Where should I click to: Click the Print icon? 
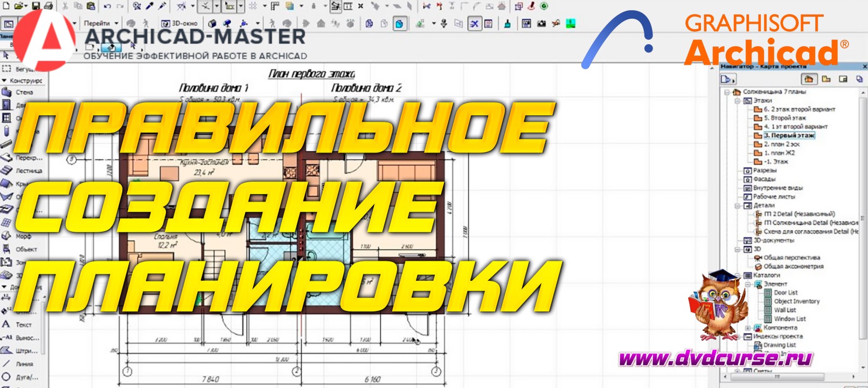pyautogui.click(x=48, y=6)
